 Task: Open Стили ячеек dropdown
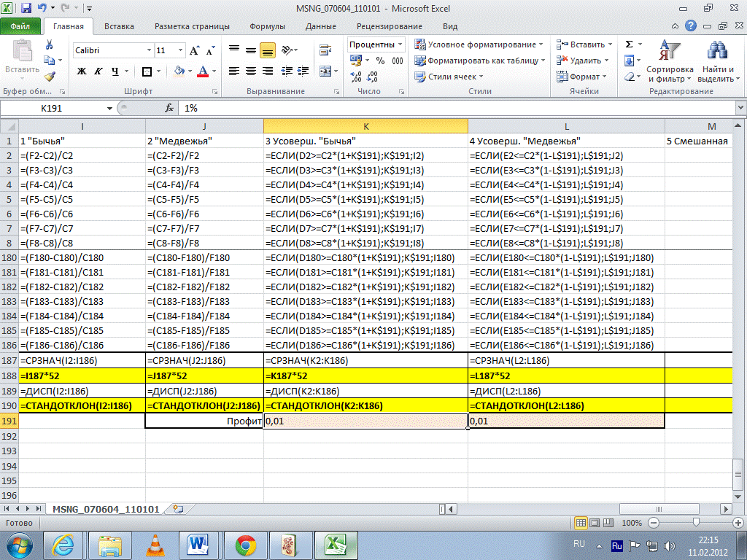449,77
